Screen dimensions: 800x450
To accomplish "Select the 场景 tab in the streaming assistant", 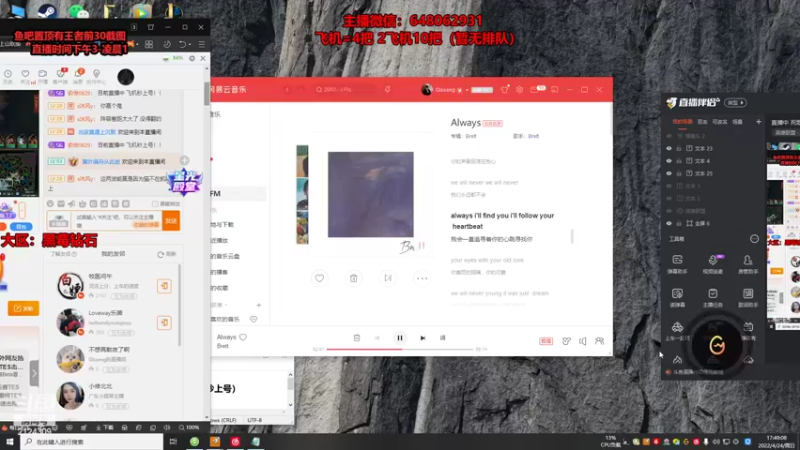I will tap(737, 122).
